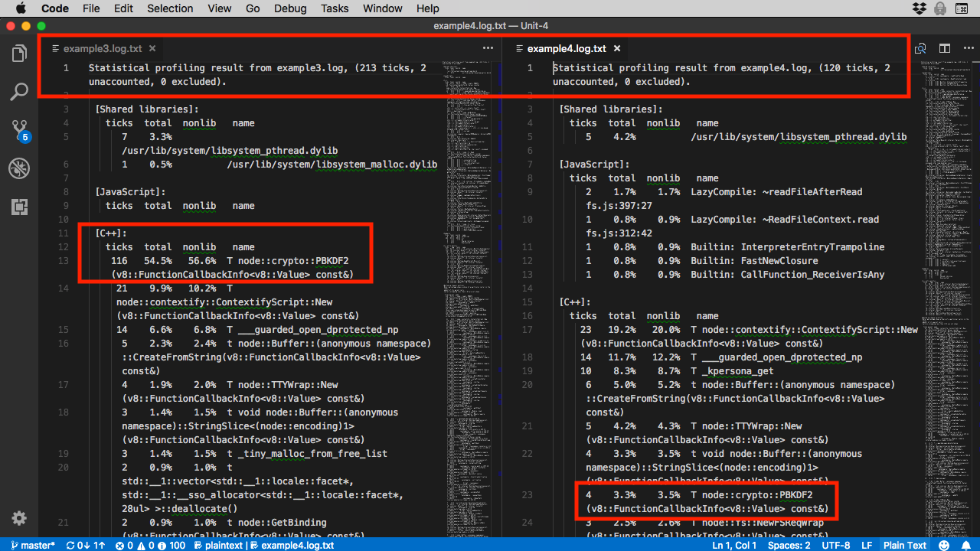This screenshot has width=980, height=551.
Task: Open the Extensions view in activity bar
Action: [19, 207]
